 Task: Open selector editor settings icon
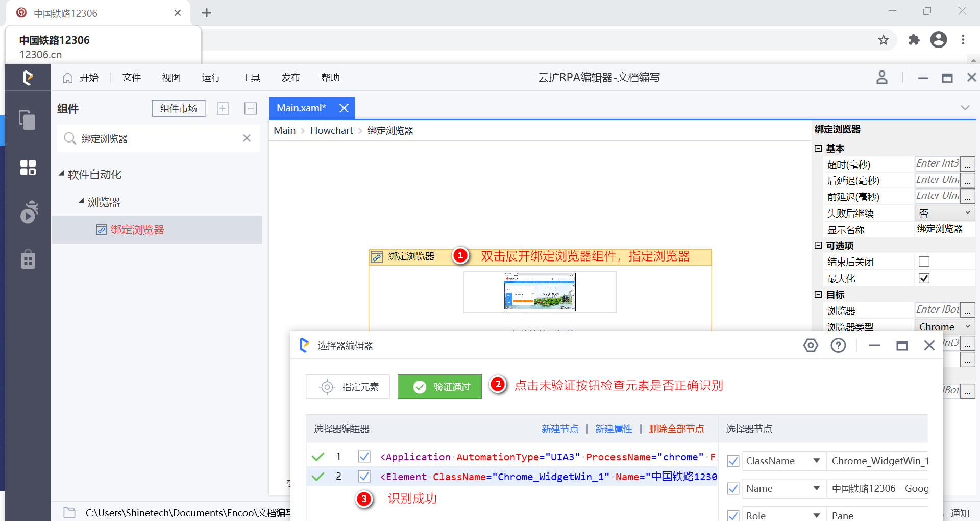point(811,346)
